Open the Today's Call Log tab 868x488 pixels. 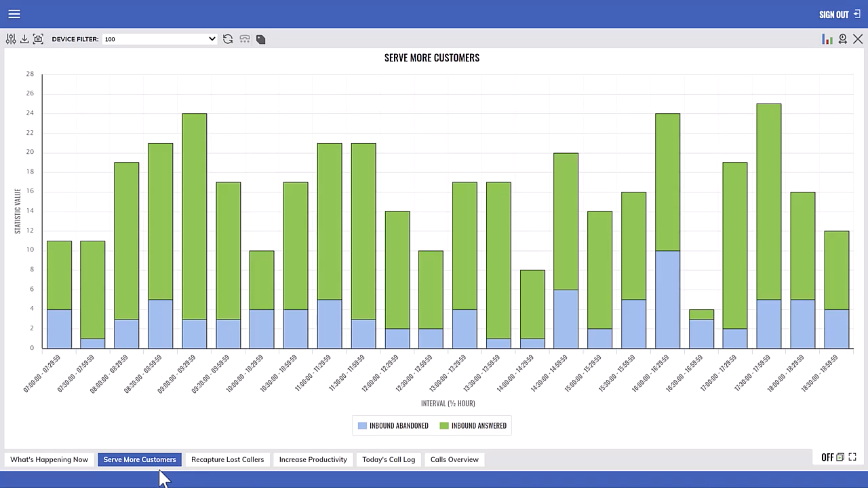389,460
